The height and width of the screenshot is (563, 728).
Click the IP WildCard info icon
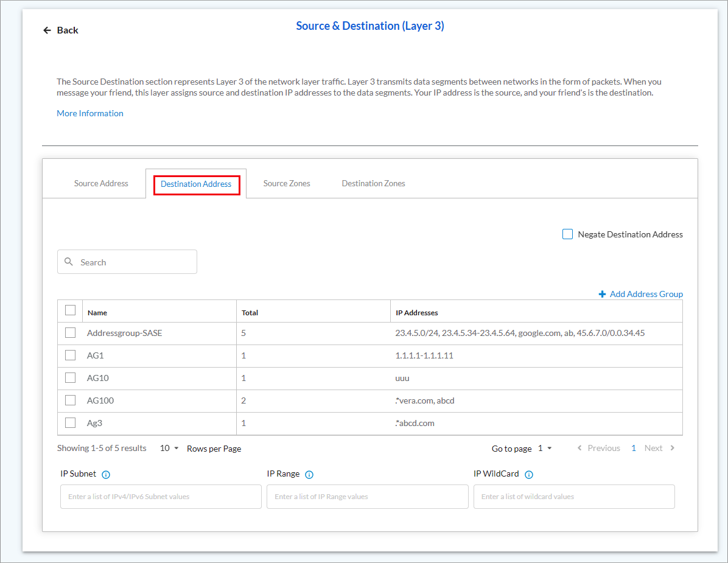pos(528,475)
